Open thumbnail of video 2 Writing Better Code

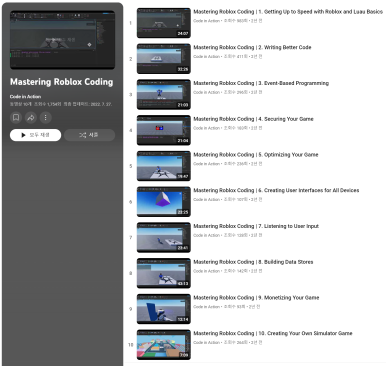(164, 59)
